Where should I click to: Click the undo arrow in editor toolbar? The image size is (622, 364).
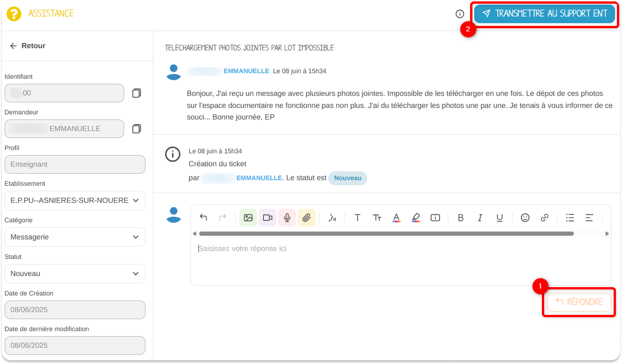click(x=203, y=218)
